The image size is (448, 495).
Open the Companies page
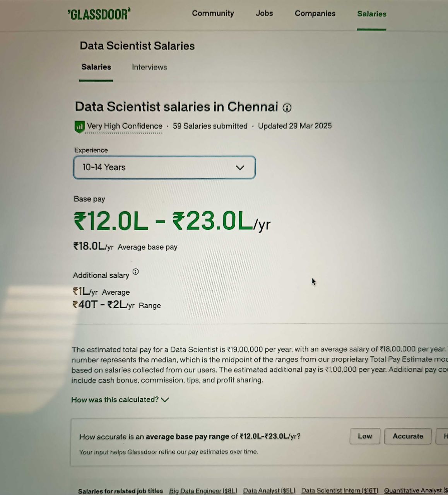pyautogui.click(x=315, y=14)
